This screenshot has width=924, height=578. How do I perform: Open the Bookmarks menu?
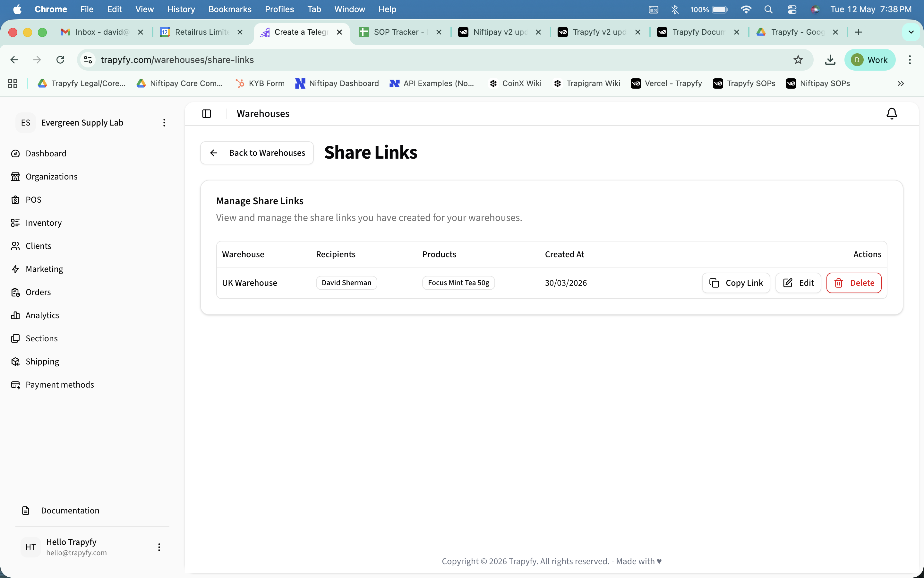230,9
